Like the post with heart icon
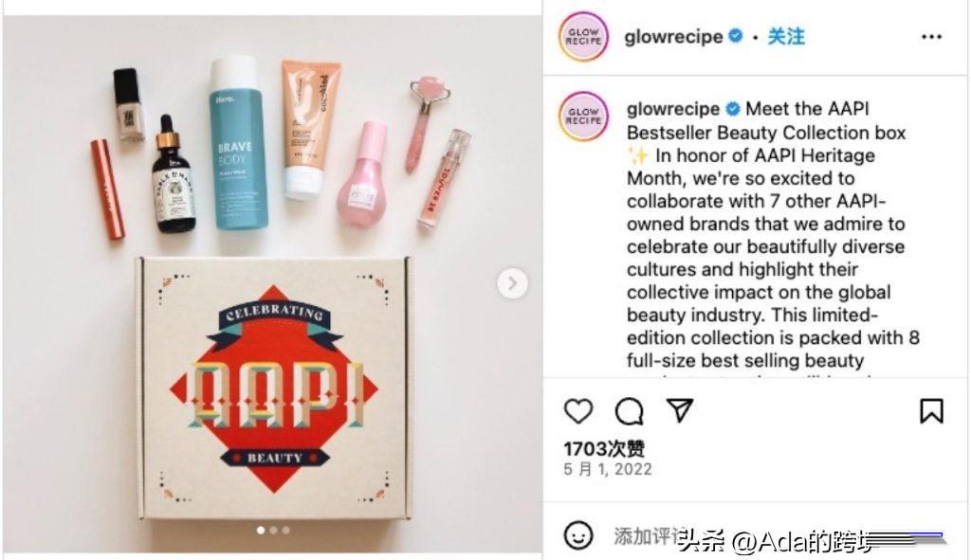Viewport: 971px width, 560px height. pos(578,411)
